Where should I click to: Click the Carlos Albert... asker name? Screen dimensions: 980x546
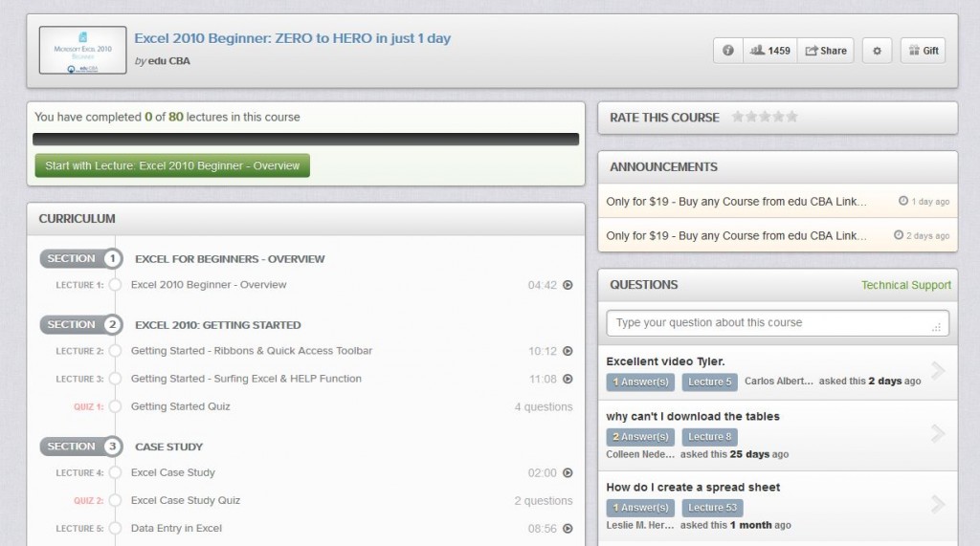tap(779, 382)
